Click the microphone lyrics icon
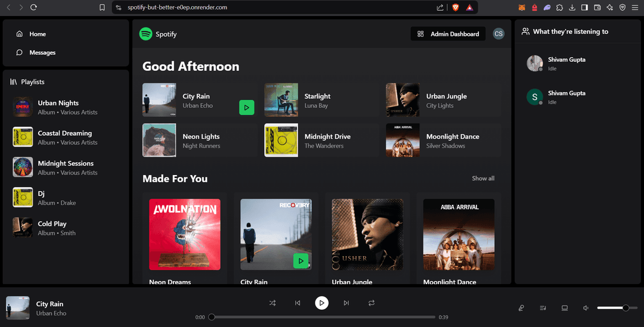Screen dimensions: 644x327 tap(521, 308)
